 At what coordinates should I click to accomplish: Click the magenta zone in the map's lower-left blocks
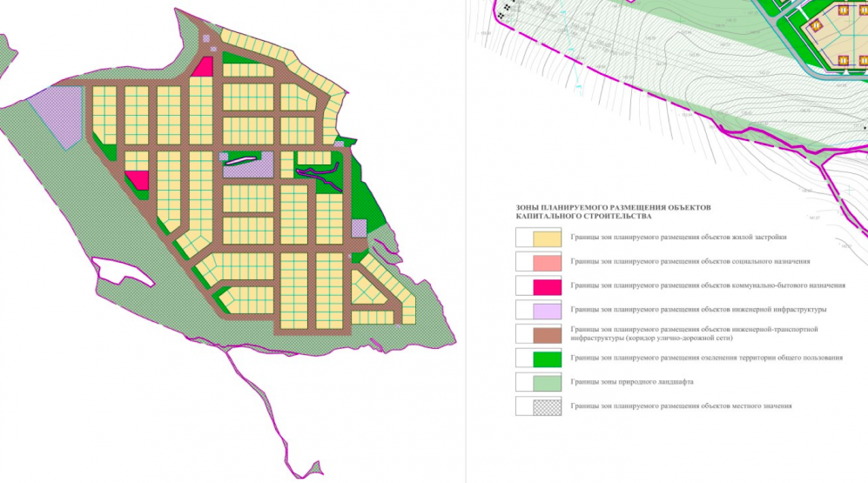(138, 179)
